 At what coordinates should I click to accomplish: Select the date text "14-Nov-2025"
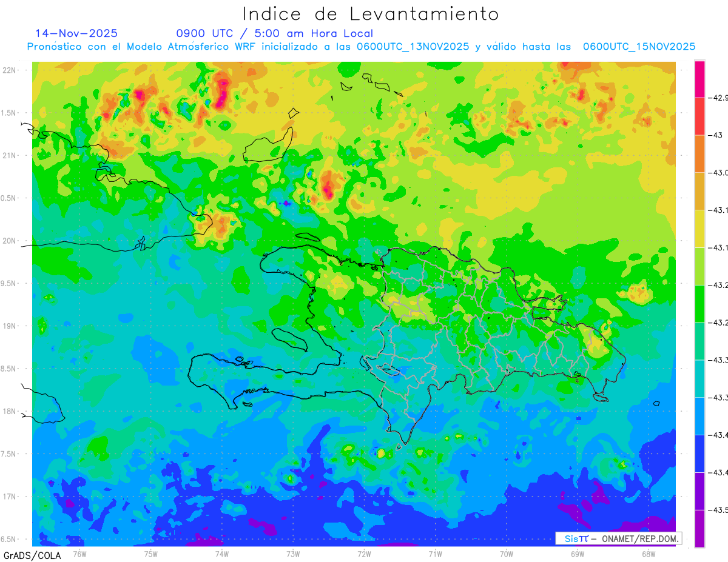pos(76,33)
